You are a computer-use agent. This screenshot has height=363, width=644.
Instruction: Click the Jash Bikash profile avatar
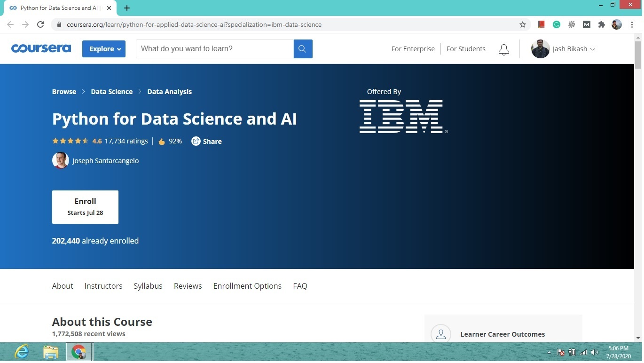(540, 49)
